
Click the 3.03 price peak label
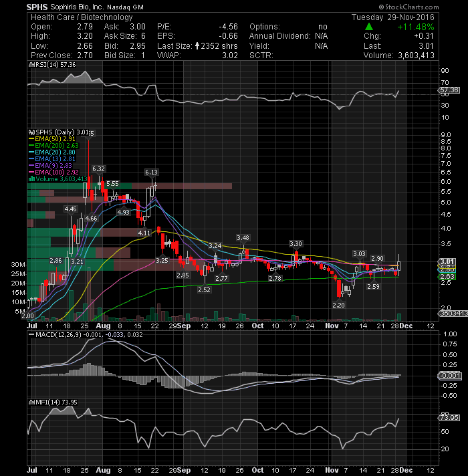click(x=359, y=254)
